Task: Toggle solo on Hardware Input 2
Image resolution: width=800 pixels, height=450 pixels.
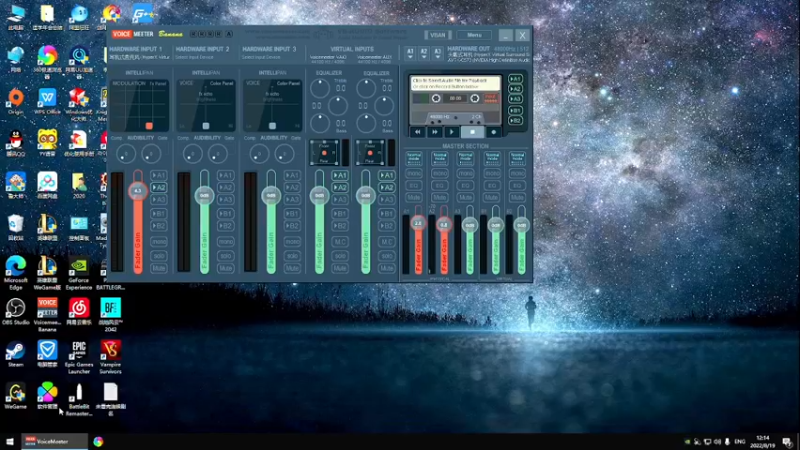Action: [x=226, y=255]
